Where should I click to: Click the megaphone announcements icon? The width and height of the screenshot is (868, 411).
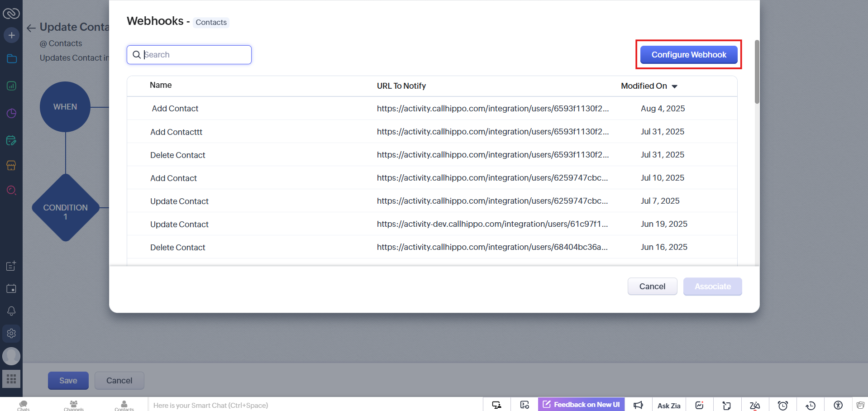coord(638,405)
